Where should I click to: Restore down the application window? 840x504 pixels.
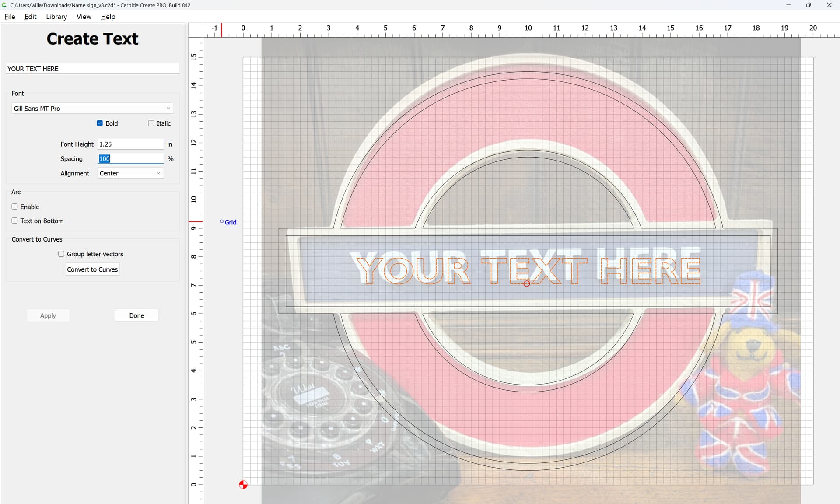[x=808, y=5]
